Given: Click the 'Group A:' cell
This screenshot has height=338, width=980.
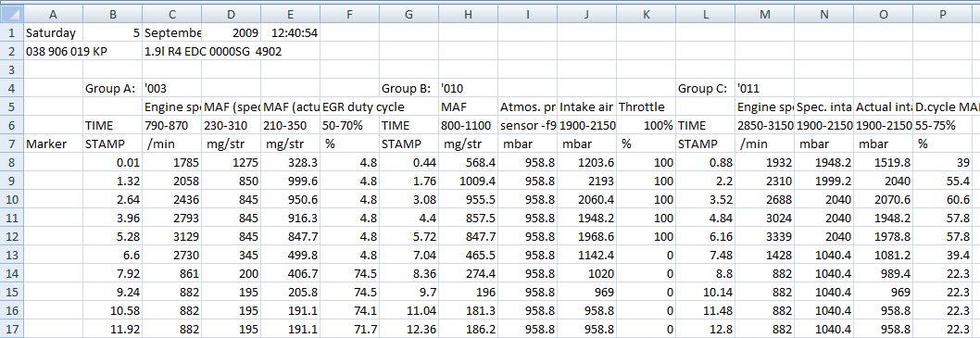Looking at the screenshot, I should click(112, 89).
